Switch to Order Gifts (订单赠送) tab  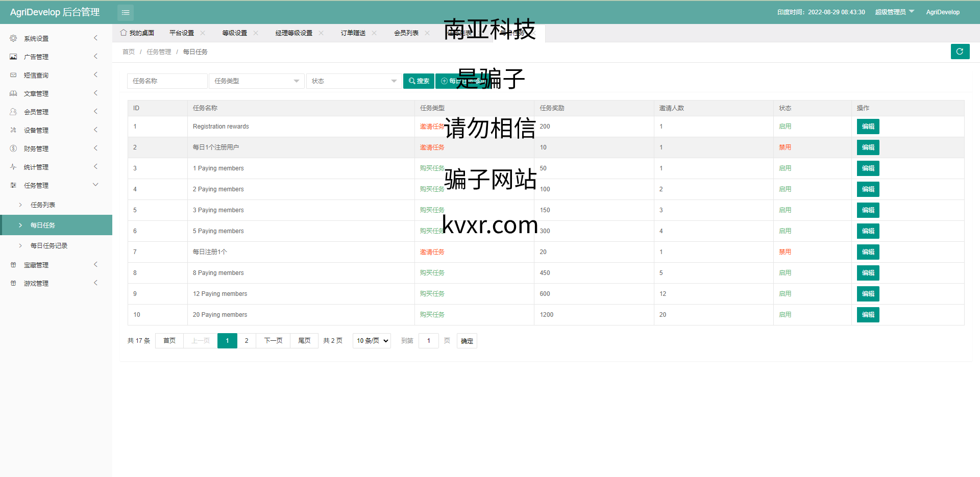[353, 33]
